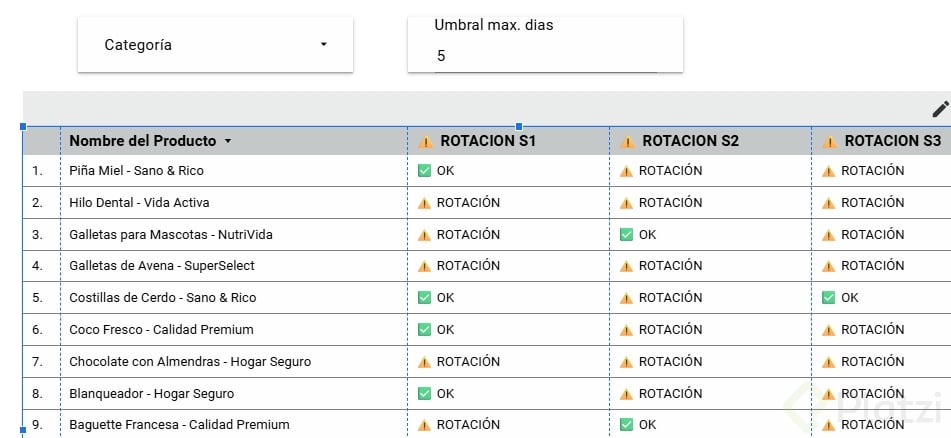Click warning icon for Hilo Dental S1
Image resolution: width=951 pixels, height=438 pixels.
click(425, 203)
